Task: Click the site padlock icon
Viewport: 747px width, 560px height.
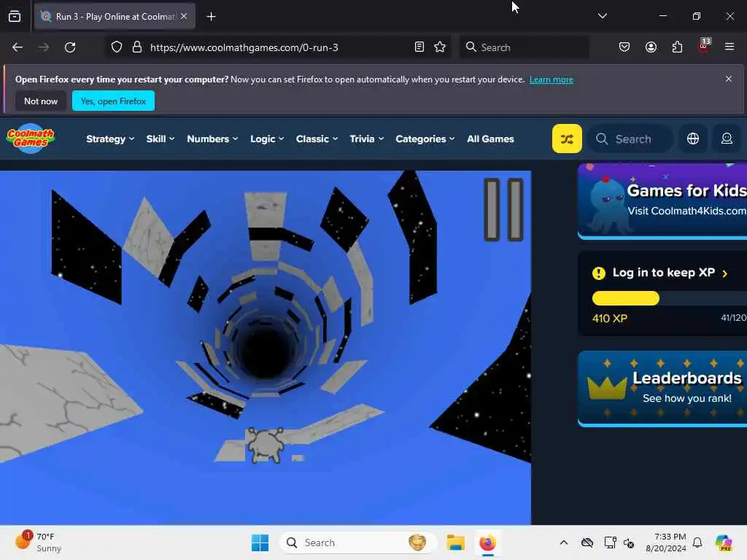Action: point(137,47)
